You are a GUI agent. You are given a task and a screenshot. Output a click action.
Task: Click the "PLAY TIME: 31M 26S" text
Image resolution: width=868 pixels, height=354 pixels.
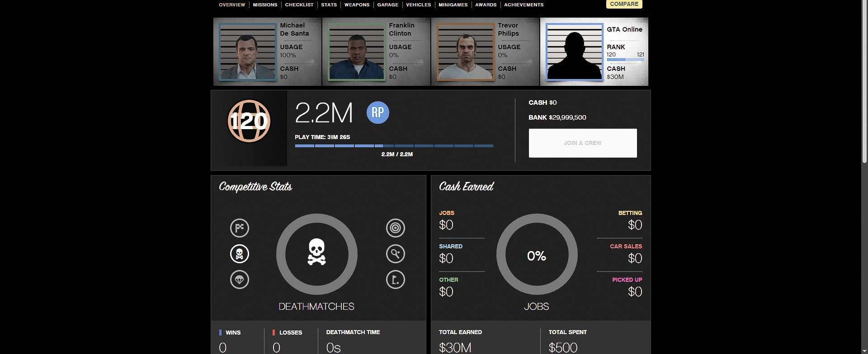tap(322, 137)
